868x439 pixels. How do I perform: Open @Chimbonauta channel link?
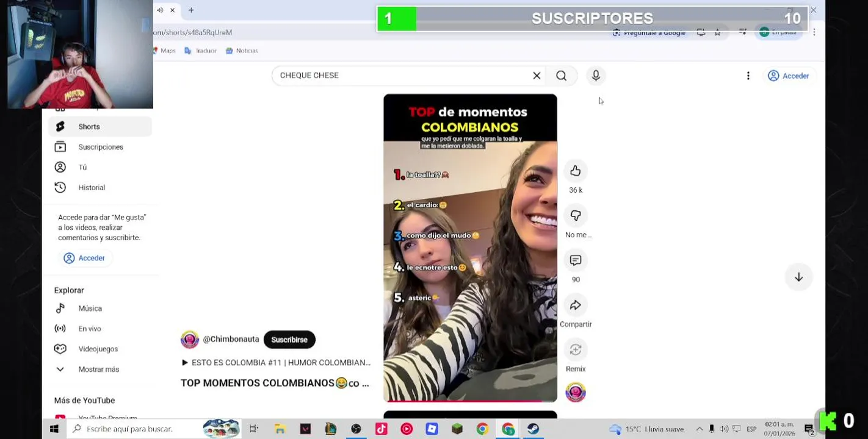[x=231, y=339]
